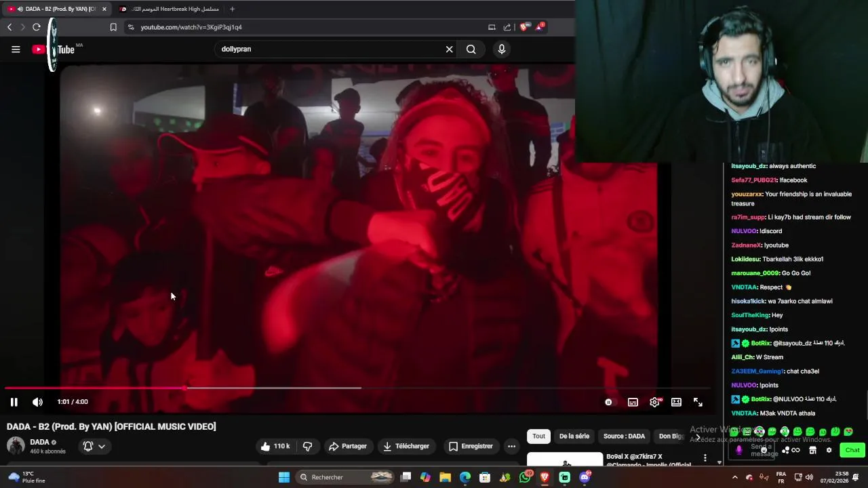The width and height of the screenshot is (868, 488).
Task: Select the Source : DADA filter chip
Action: 624,436
